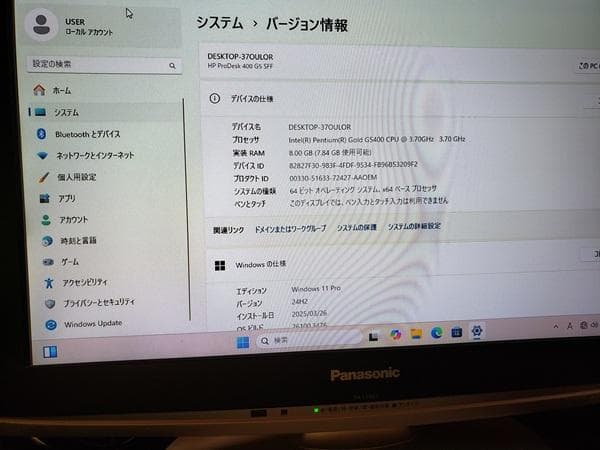Click the プロダクト ID value 00330-51633-72427-AAOEM
The width and height of the screenshot is (600, 450).
pos(333,178)
